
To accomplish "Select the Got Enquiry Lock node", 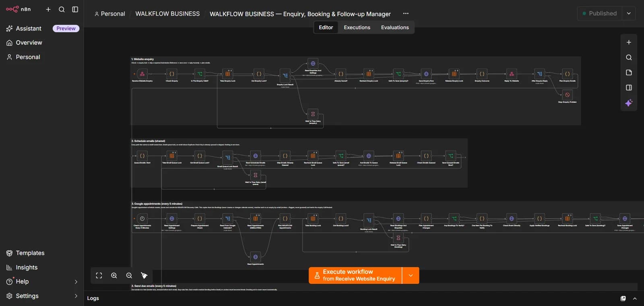I will pyautogui.click(x=259, y=74).
